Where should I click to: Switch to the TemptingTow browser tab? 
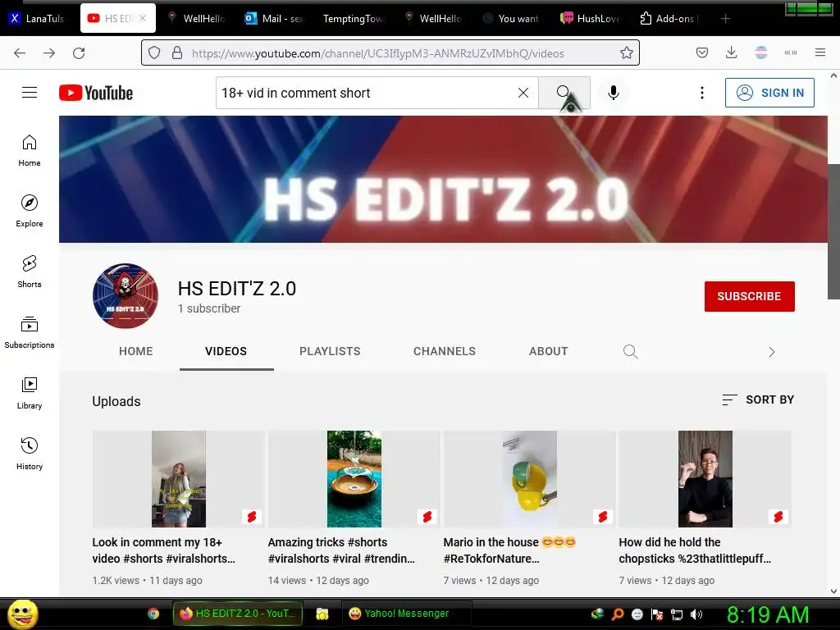354,18
